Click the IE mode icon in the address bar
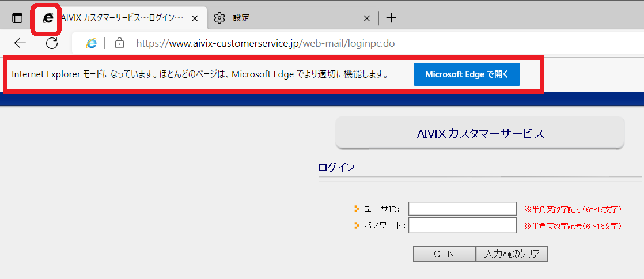The width and height of the screenshot is (644, 279). (x=91, y=43)
